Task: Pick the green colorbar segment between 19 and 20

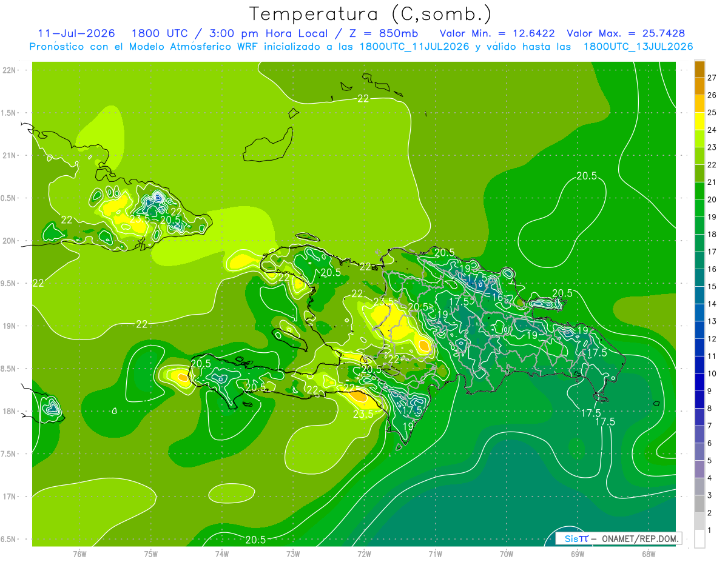Action: pyautogui.click(x=699, y=209)
